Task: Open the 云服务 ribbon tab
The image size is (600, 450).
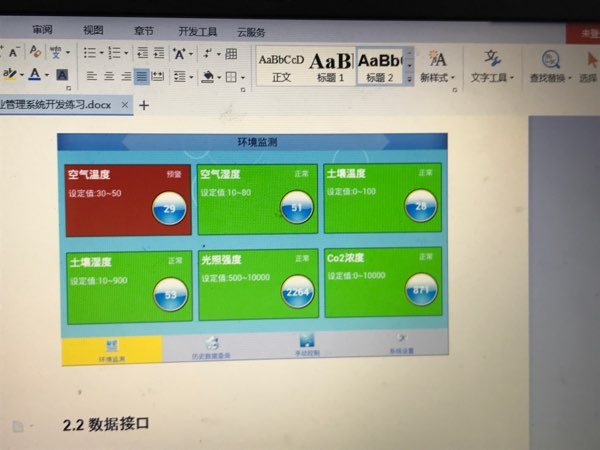Action: pyautogui.click(x=251, y=32)
